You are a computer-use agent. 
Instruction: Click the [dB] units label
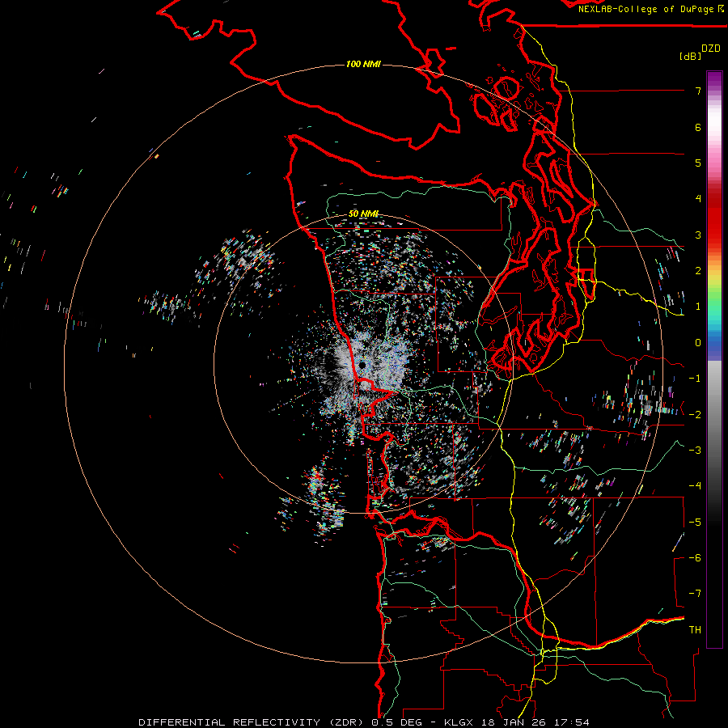(x=690, y=56)
